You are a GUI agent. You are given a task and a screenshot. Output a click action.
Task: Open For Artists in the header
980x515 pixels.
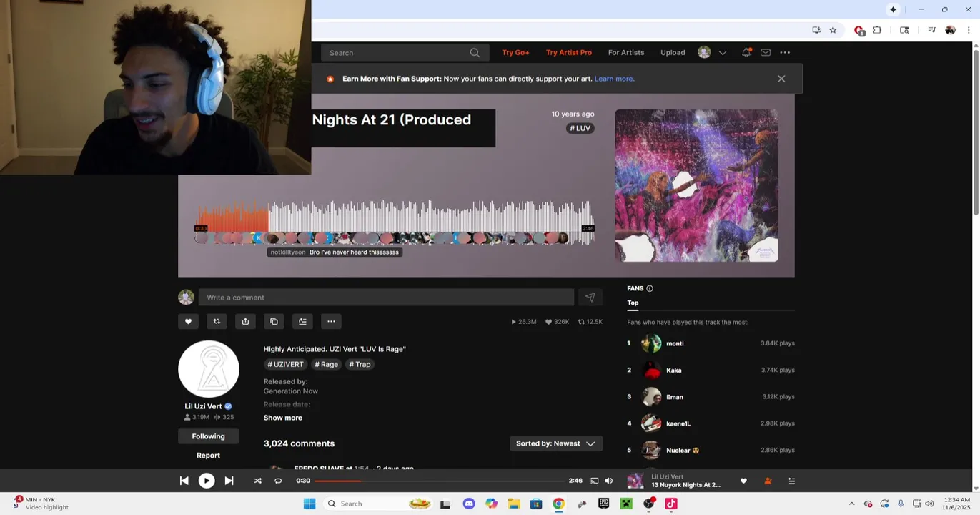point(626,52)
